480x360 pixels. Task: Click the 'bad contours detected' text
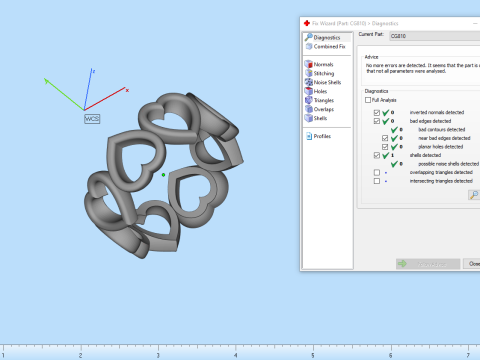(442, 129)
